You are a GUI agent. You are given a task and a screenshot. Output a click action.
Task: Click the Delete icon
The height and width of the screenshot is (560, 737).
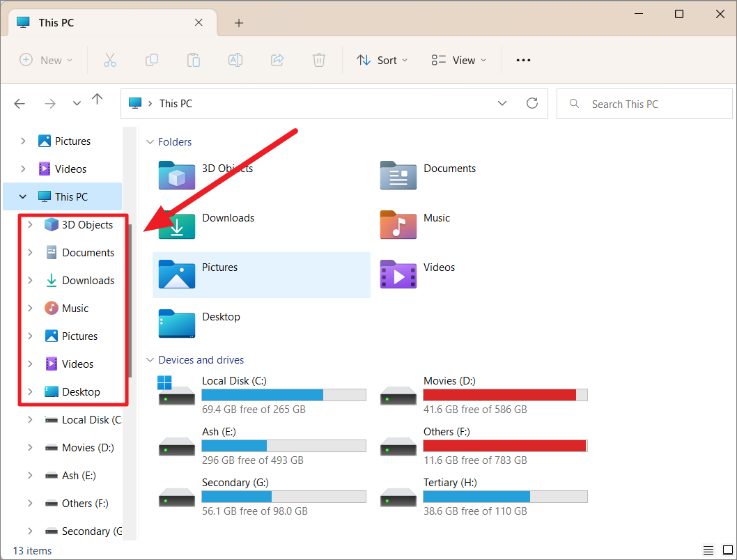(319, 60)
